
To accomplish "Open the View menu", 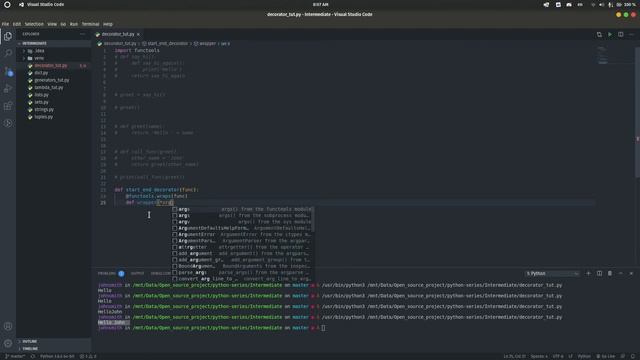I will pos(52,24).
